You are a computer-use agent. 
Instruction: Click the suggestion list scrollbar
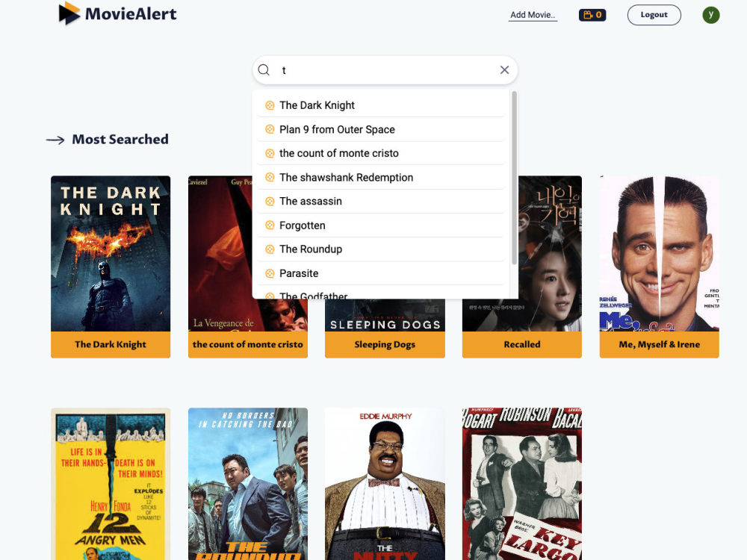(x=514, y=178)
